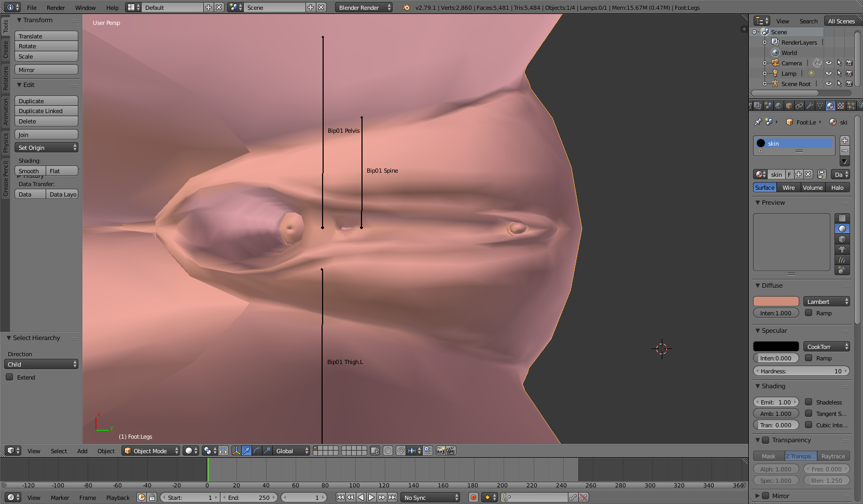Image resolution: width=863 pixels, height=504 pixels.
Task: Open the Lambert diffuse shader dropdown
Action: [x=826, y=301]
